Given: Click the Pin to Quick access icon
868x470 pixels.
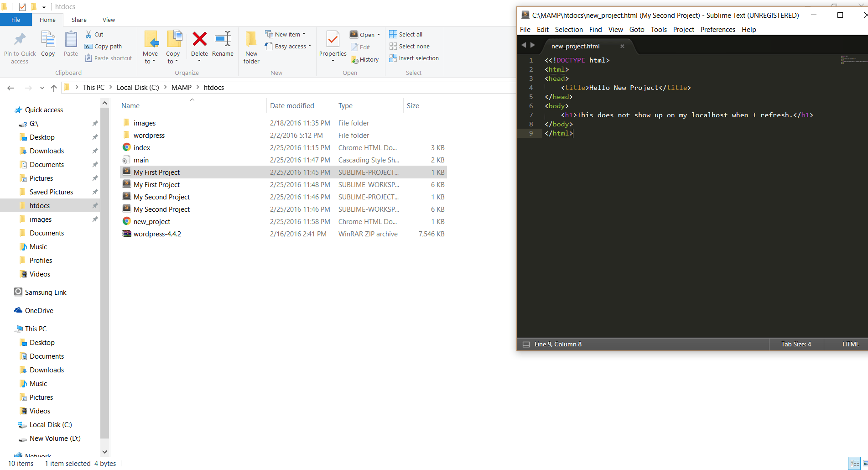Looking at the screenshot, I should pyautogui.click(x=20, y=40).
